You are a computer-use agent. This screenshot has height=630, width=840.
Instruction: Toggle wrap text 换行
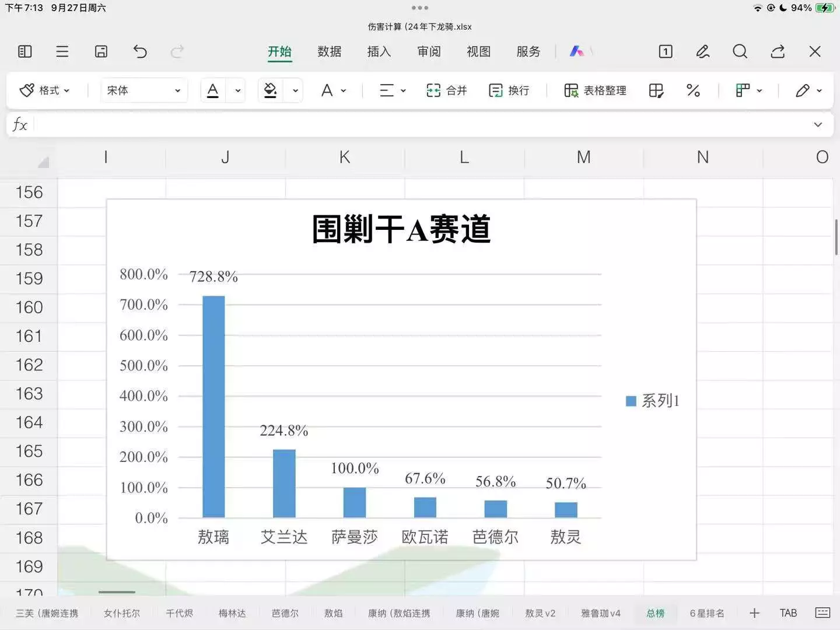coord(509,90)
